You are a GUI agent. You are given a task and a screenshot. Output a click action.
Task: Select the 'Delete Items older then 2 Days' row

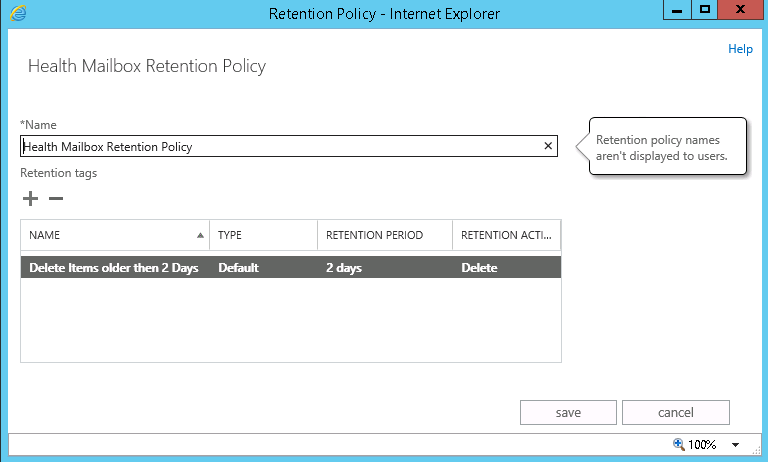click(x=291, y=267)
